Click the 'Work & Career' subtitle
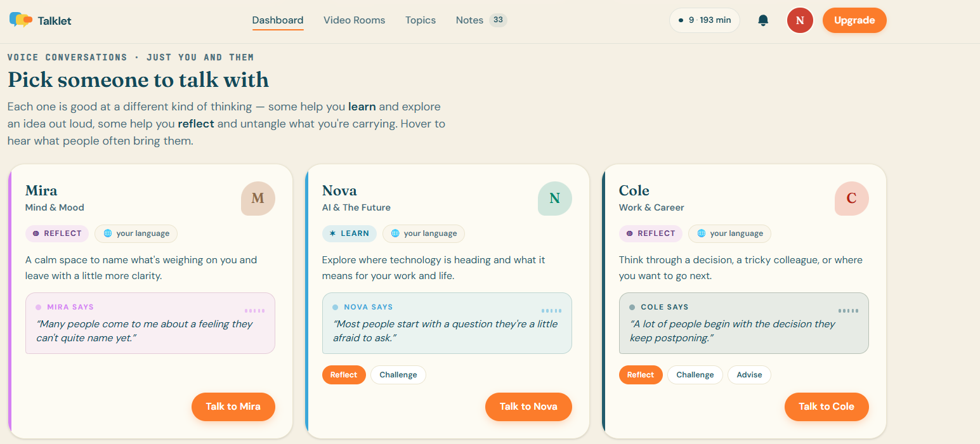The height and width of the screenshot is (444, 980). click(x=651, y=207)
